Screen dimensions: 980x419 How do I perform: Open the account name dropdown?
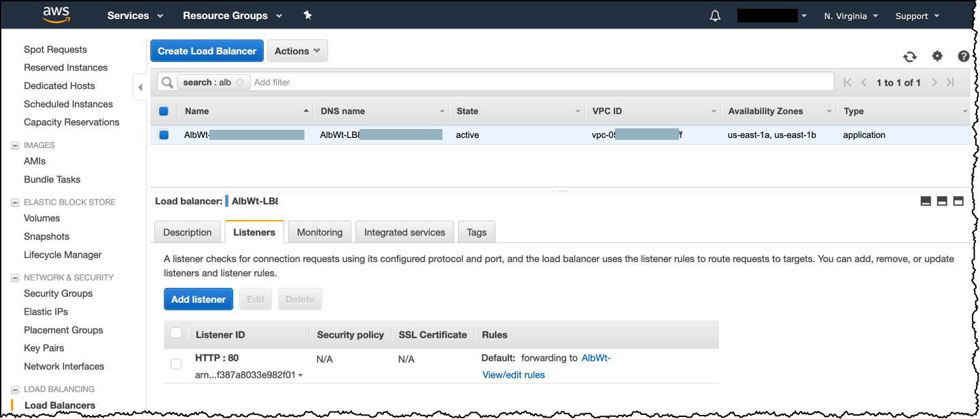(x=772, y=16)
